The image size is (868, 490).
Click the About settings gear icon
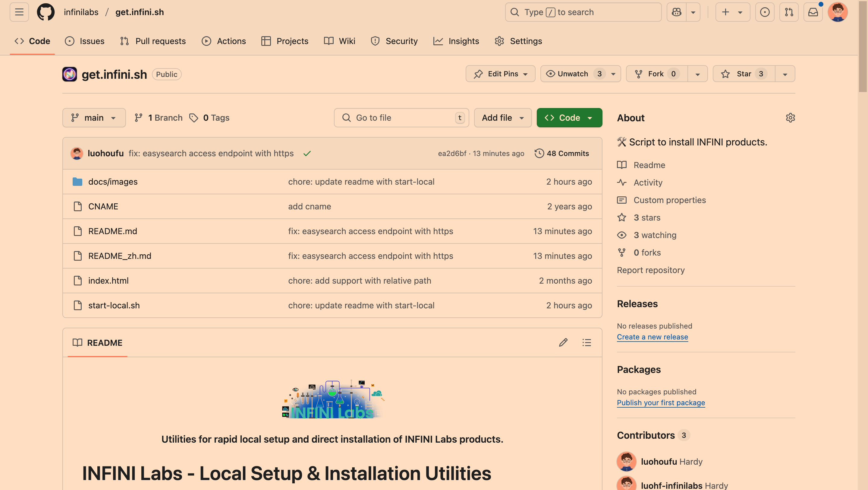(x=790, y=118)
